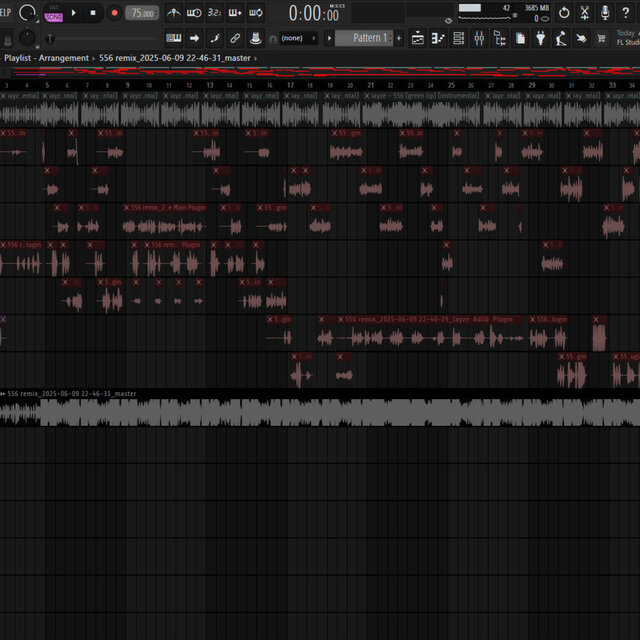Screen dimensions: 640x640
Task: Click arrow after the master clip breadcrumb
Action: point(256,58)
